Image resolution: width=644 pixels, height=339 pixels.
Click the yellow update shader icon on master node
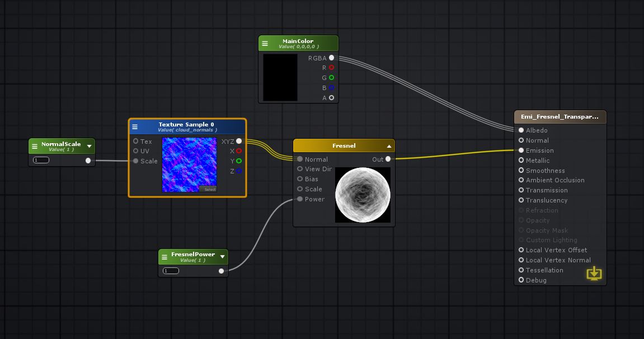coord(594,274)
